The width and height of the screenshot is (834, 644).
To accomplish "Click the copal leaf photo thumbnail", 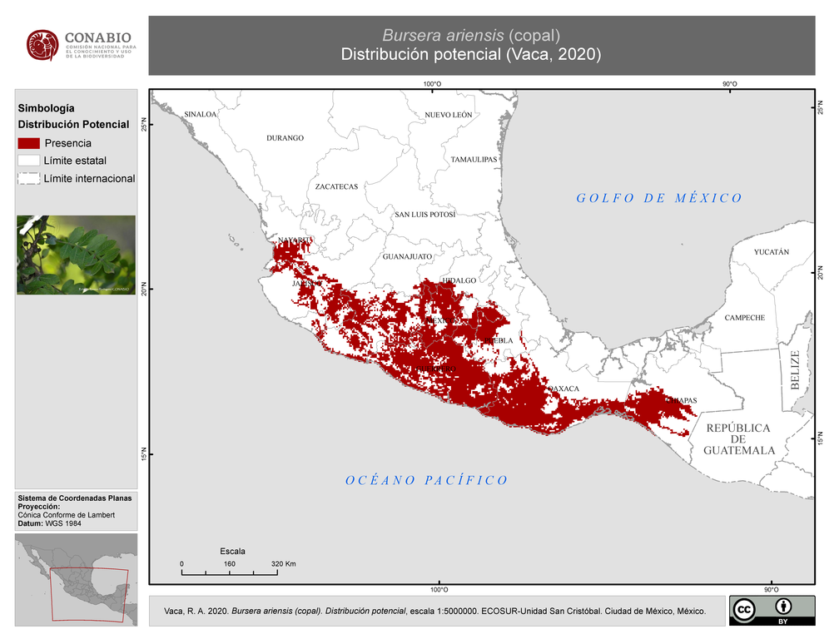I will [x=76, y=255].
